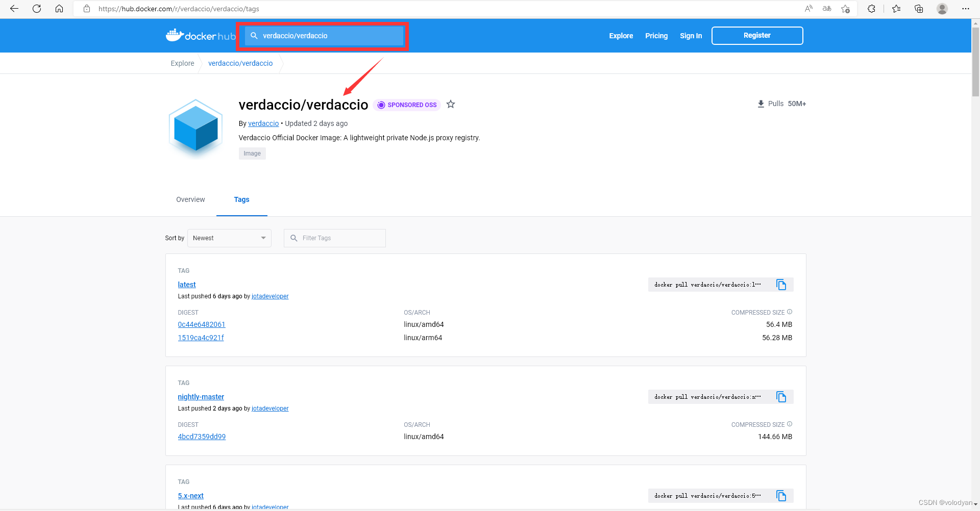Viewport: 980px width, 511px height.
Task: Open browser collections icon
Action: (919, 9)
